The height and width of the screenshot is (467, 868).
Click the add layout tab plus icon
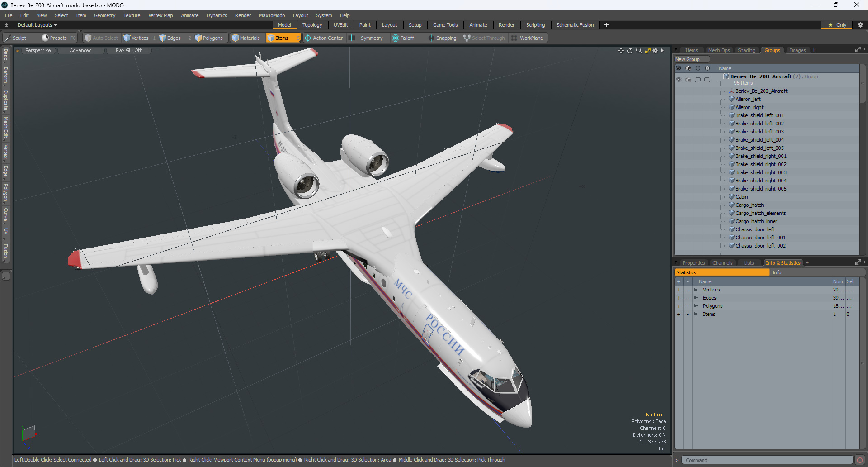pos(606,25)
